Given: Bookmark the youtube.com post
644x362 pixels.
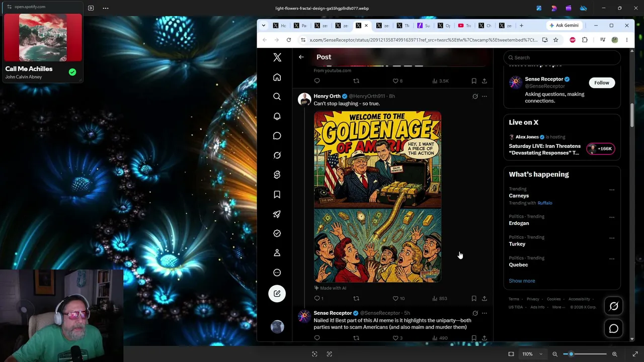Looking at the screenshot, I should (474, 81).
